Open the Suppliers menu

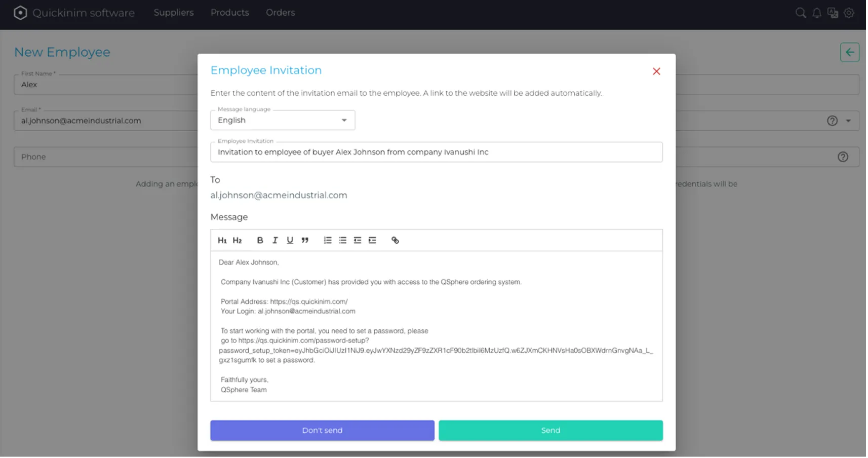click(x=174, y=13)
